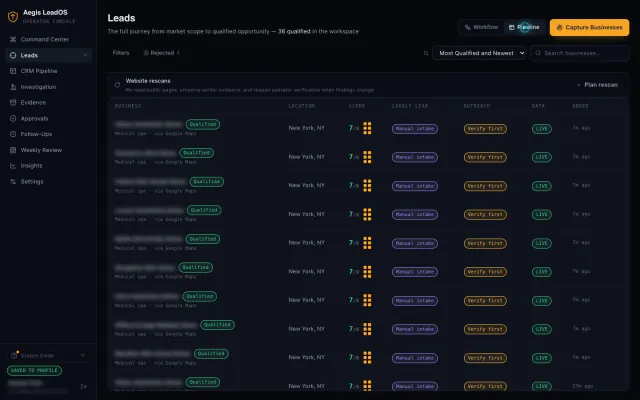
Task: Click the Search businesses input field
Action: (x=580, y=53)
